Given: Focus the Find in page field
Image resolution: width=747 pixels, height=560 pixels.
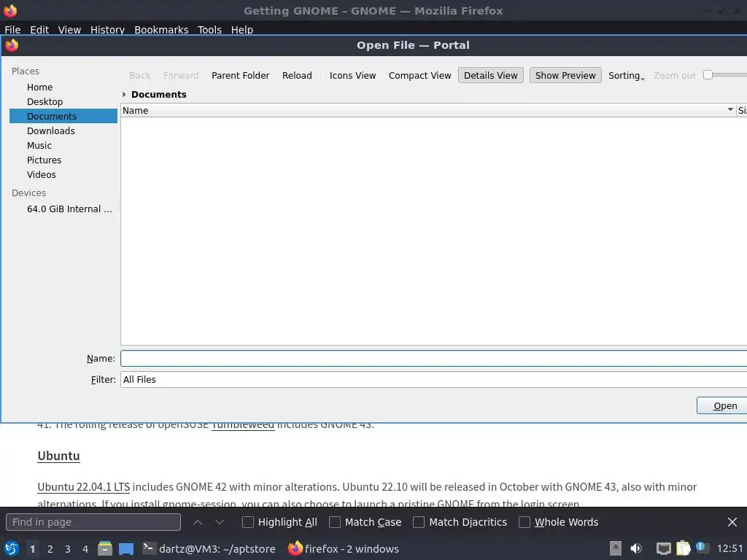Looking at the screenshot, I should (x=93, y=522).
